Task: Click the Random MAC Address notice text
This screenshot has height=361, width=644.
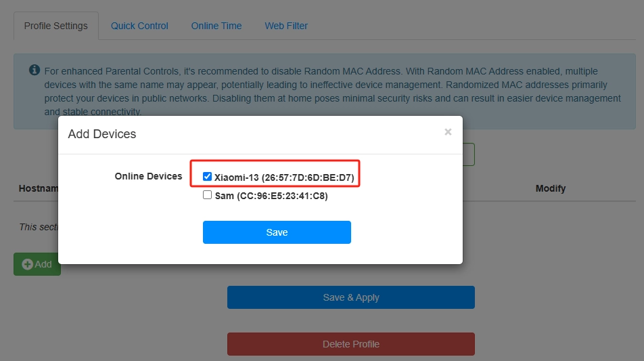Action: (x=331, y=85)
